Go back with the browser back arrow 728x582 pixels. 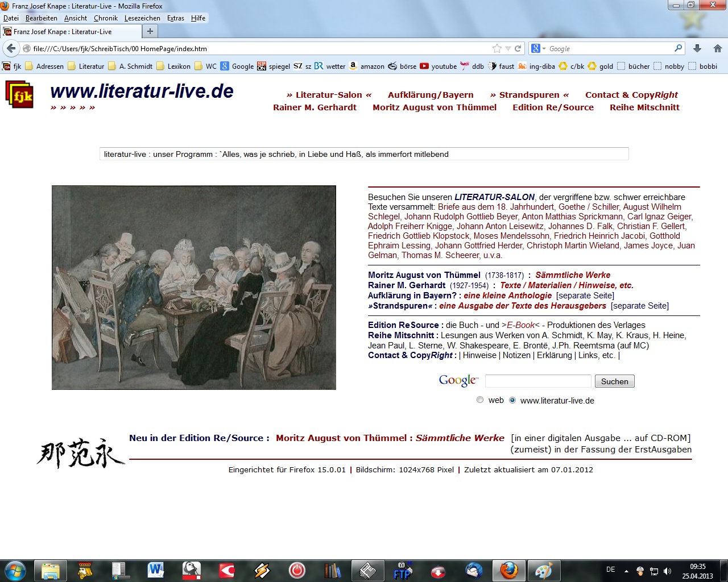click(11, 48)
